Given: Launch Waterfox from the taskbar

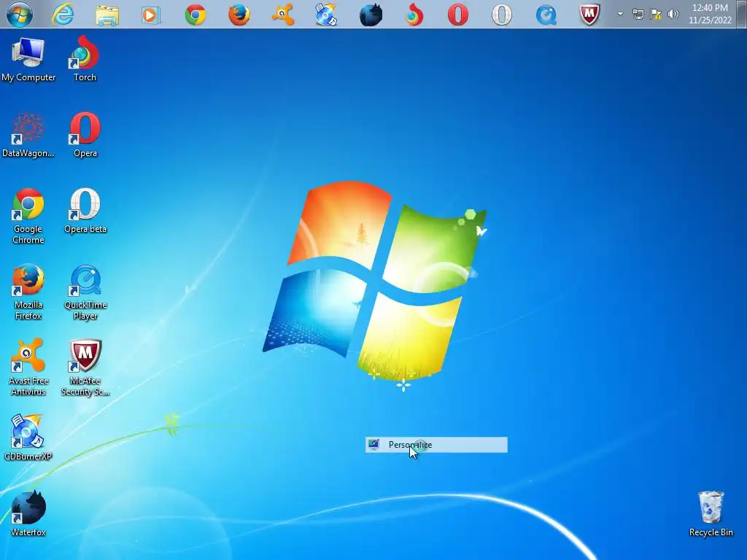Looking at the screenshot, I should (x=371, y=15).
